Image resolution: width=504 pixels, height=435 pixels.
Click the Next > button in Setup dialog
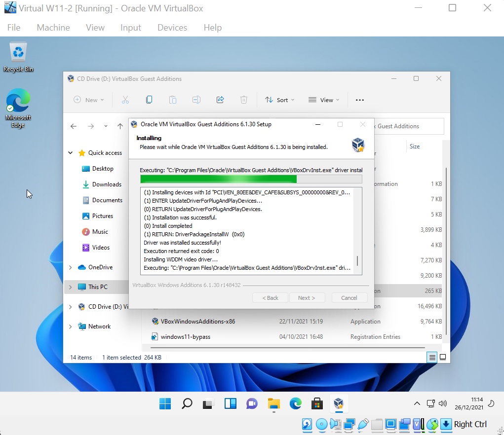coord(307,298)
